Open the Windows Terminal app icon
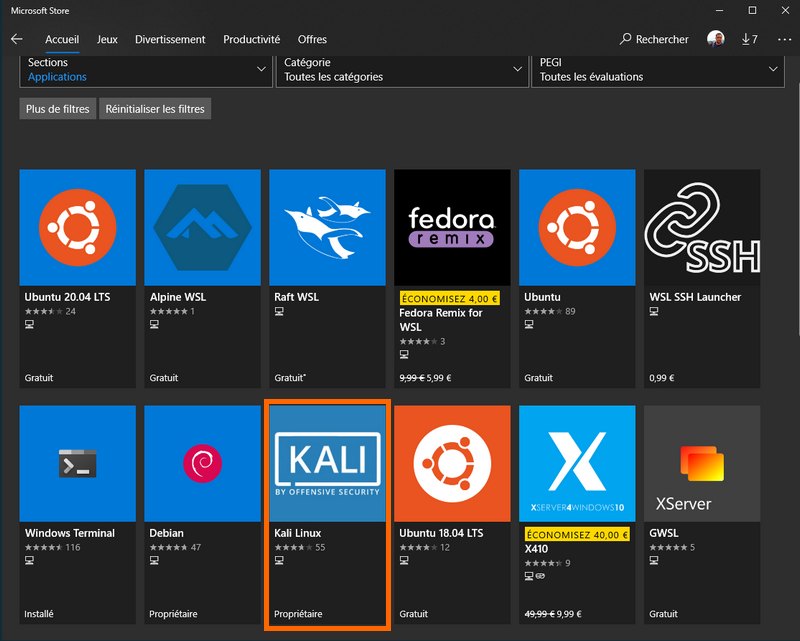Screen dimensions: 800x641 (77, 463)
